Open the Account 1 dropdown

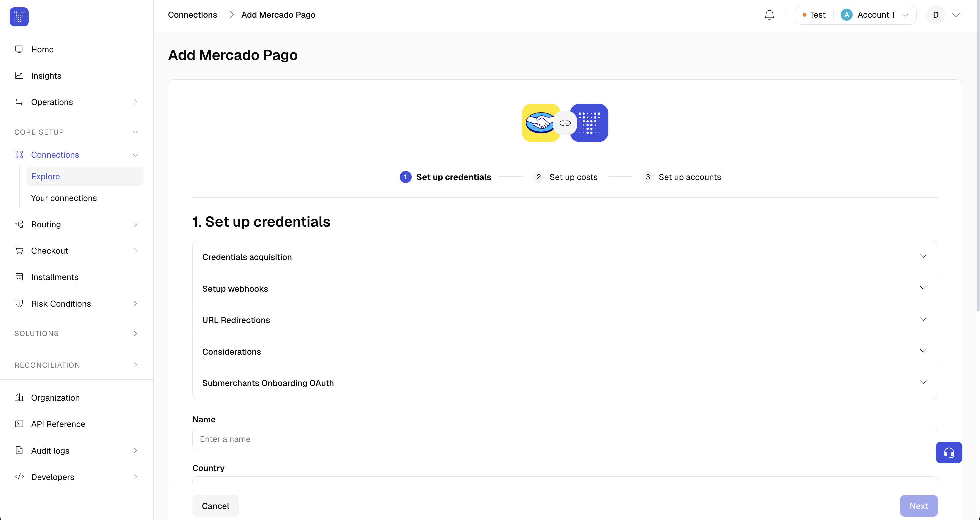point(874,15)
